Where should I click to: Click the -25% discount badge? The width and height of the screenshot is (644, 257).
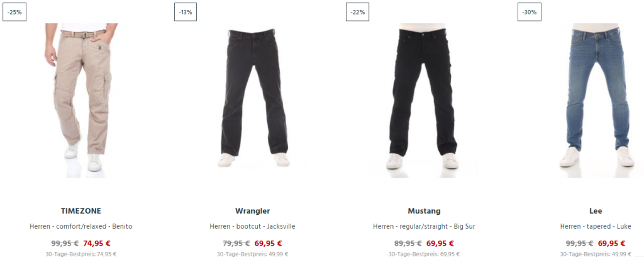tap(14, 12)
